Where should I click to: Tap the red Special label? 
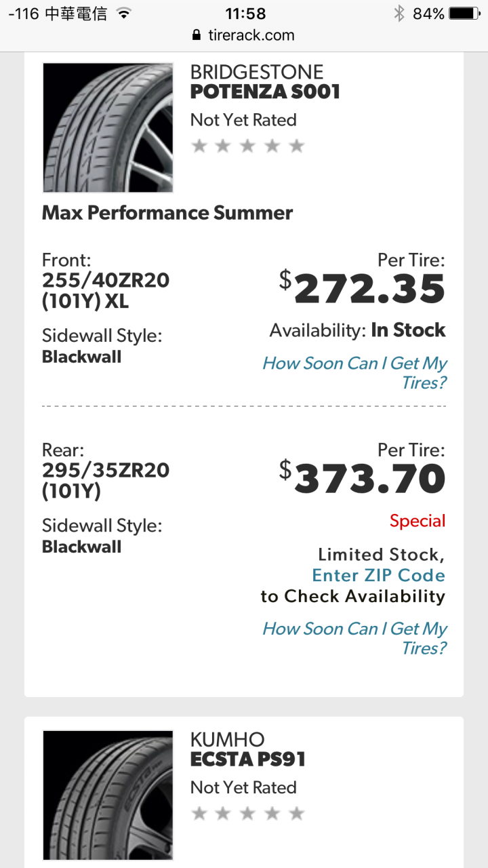point(418,521)
